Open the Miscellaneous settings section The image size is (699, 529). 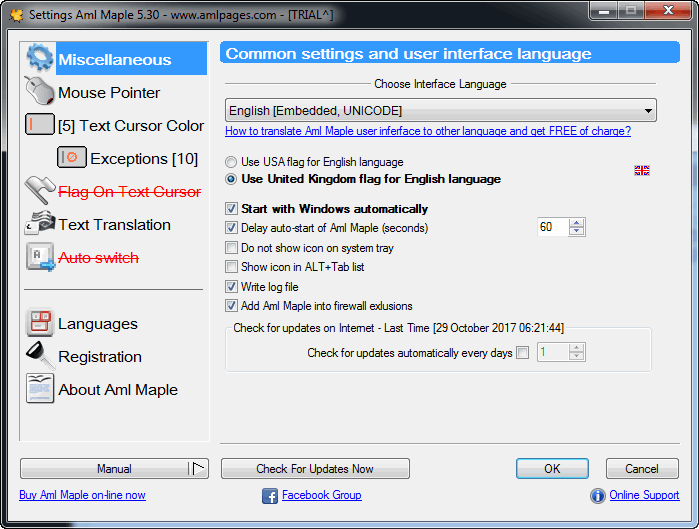click(115, 59)
